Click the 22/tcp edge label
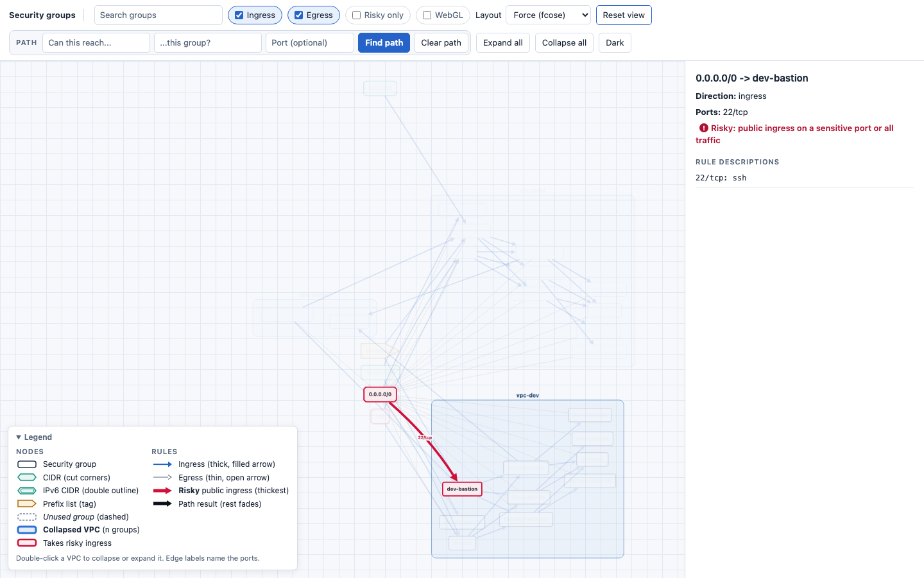This screenshot has height=578, width=924. [x=425, y=437]
